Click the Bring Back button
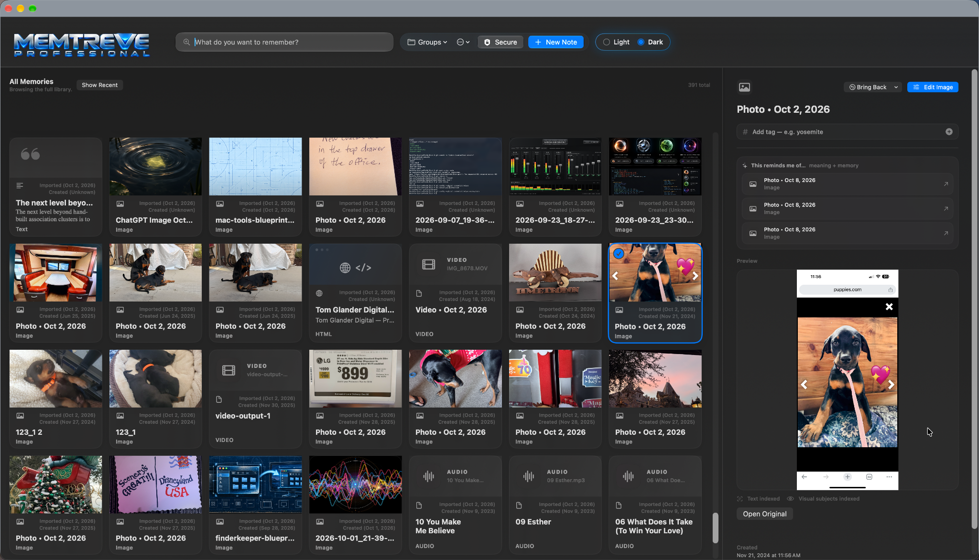 868,87
